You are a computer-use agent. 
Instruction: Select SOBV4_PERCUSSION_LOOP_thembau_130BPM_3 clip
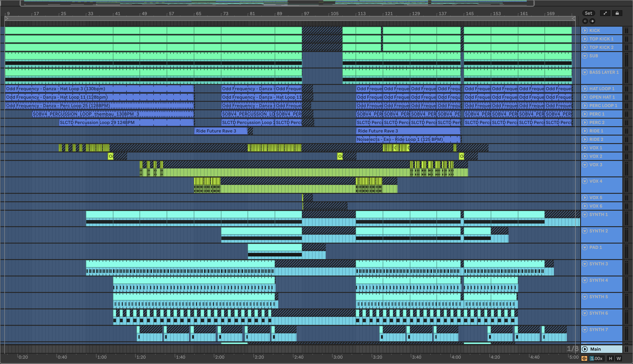click(x=113, y=114)
